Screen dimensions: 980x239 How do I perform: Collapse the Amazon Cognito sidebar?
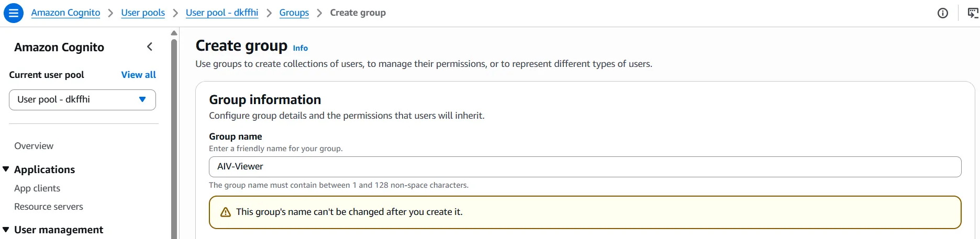150,47
